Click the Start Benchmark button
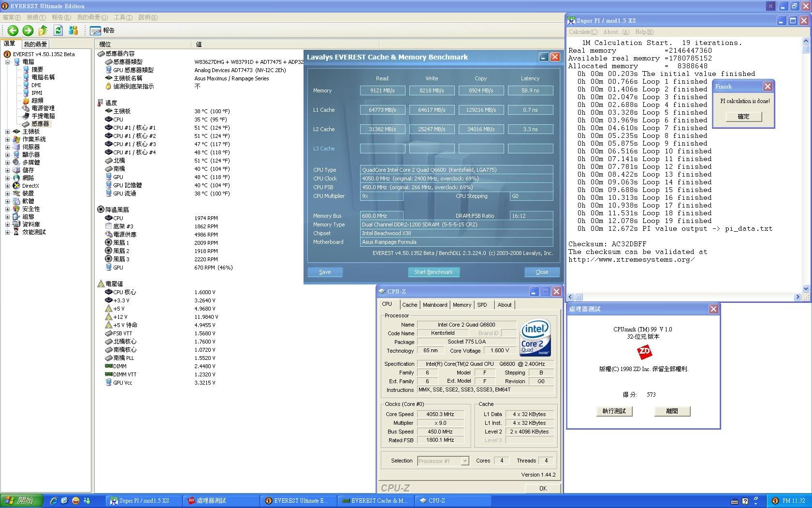The height and width of the screenshot is (508, 812). 434,272
